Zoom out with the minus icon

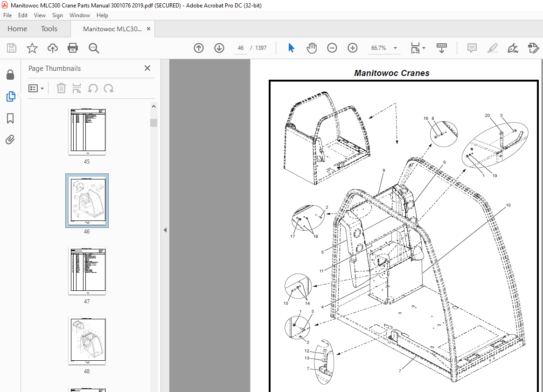332,48
